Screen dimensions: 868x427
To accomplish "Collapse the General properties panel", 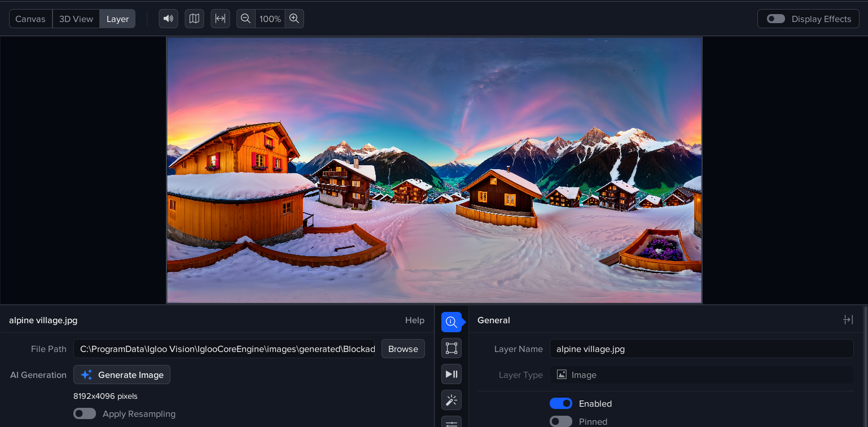I will [848, 320].
